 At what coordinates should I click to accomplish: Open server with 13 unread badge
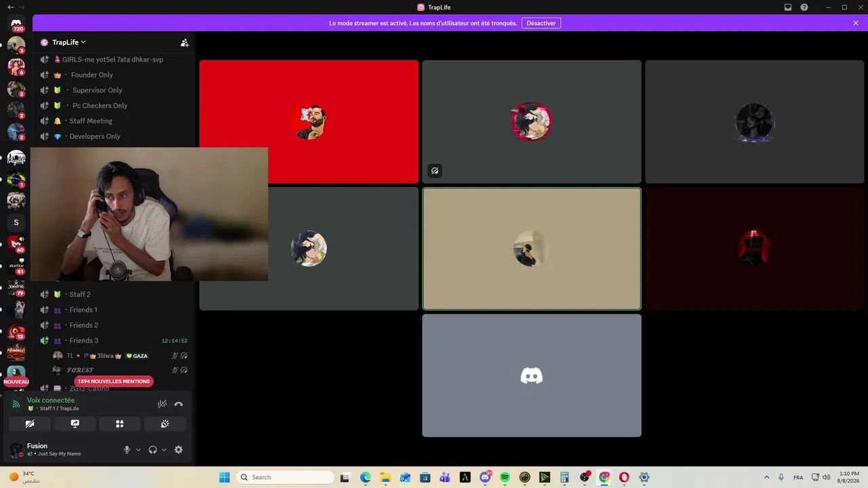click(x=16, y=331)
